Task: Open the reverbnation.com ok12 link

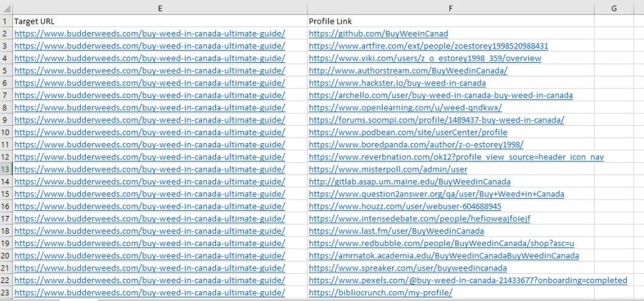Action: point(457,157)
